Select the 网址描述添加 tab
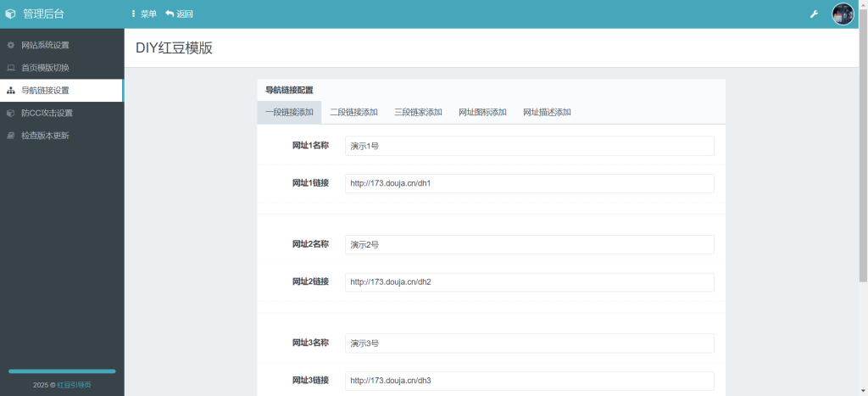The width and height of the screenshot is (868, 396). click(547, 112)
